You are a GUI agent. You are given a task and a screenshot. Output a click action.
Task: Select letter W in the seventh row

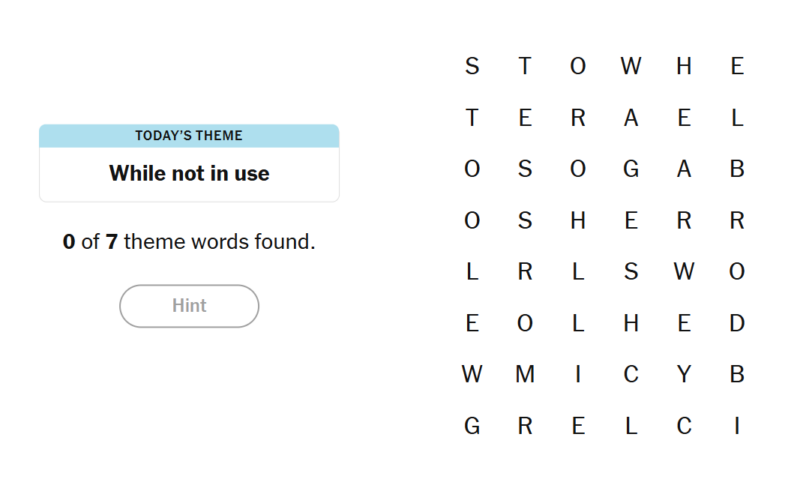click(472, 375)
